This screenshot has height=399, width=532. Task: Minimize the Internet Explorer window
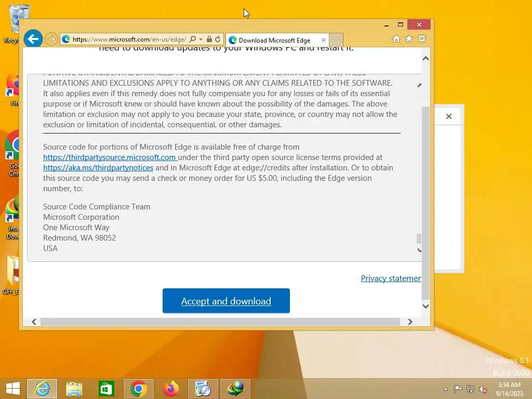(x=387, y=25)
